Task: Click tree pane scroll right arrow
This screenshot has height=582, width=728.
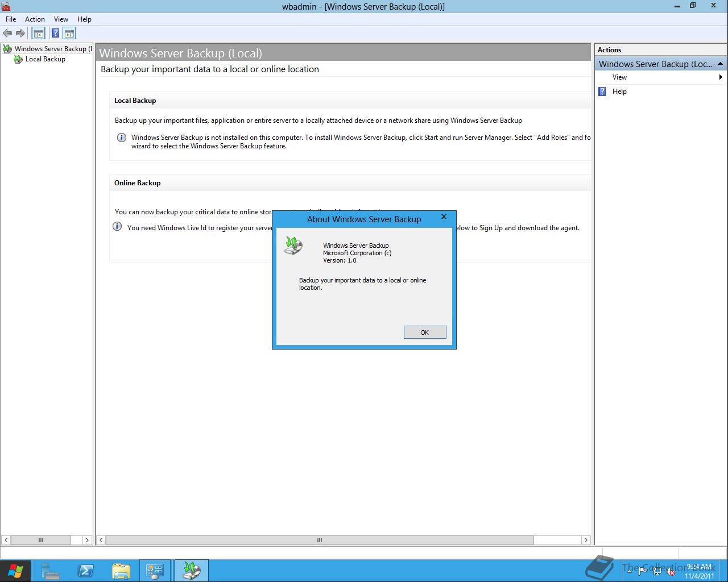Action: pos(87,540)
